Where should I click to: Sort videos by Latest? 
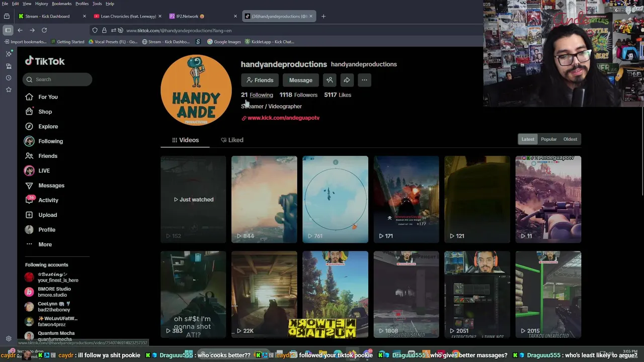point(528,139)
